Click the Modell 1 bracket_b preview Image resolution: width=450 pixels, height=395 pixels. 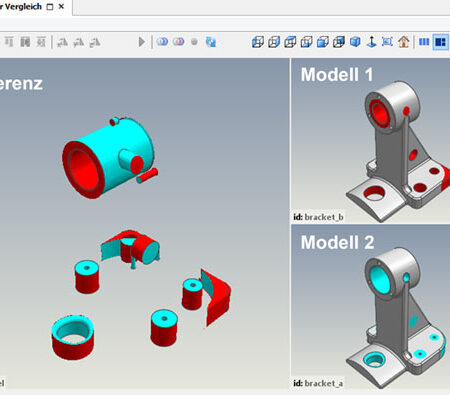coord(371,140)
